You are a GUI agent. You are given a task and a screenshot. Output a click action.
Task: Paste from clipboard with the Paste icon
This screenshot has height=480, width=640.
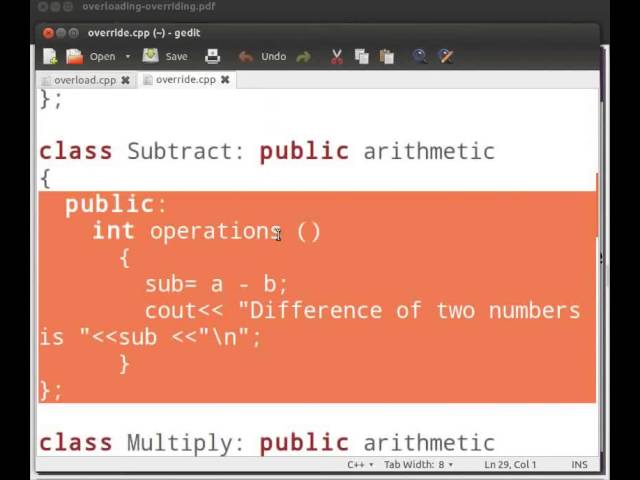pyautogui.click(x=387, y=56)
